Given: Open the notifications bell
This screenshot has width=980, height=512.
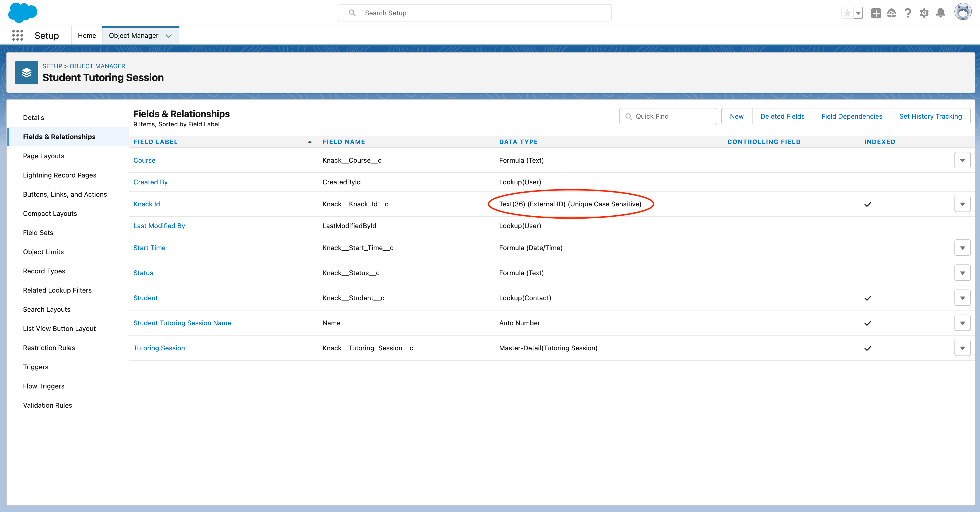Looking at the screenshot, I should [x=940, y=13].
